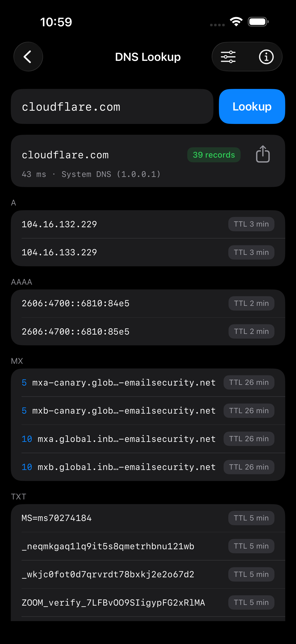Viewport: 296px width, 644px height.
Task: Open the mxa-canary MX record row
Action: pyautogui.click(x=148, y=383)
